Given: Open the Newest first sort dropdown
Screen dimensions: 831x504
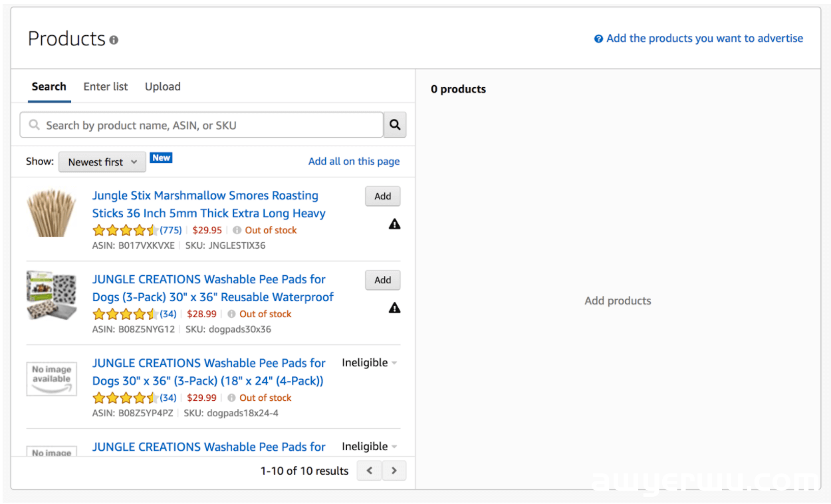Looking at the screenshot, I should 102,162.
